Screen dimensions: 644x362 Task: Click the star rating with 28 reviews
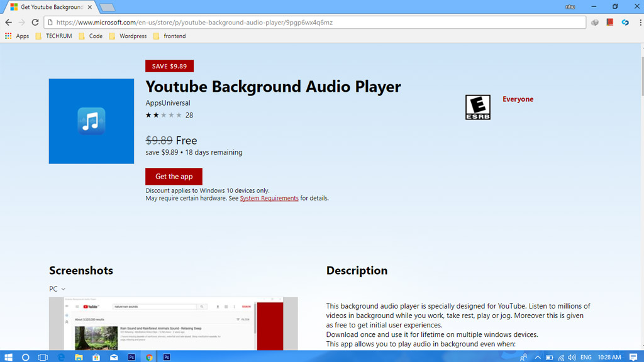click(169, 116)
